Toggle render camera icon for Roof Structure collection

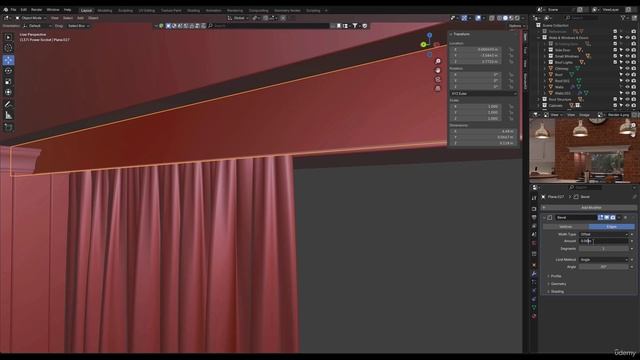[633, 99]
